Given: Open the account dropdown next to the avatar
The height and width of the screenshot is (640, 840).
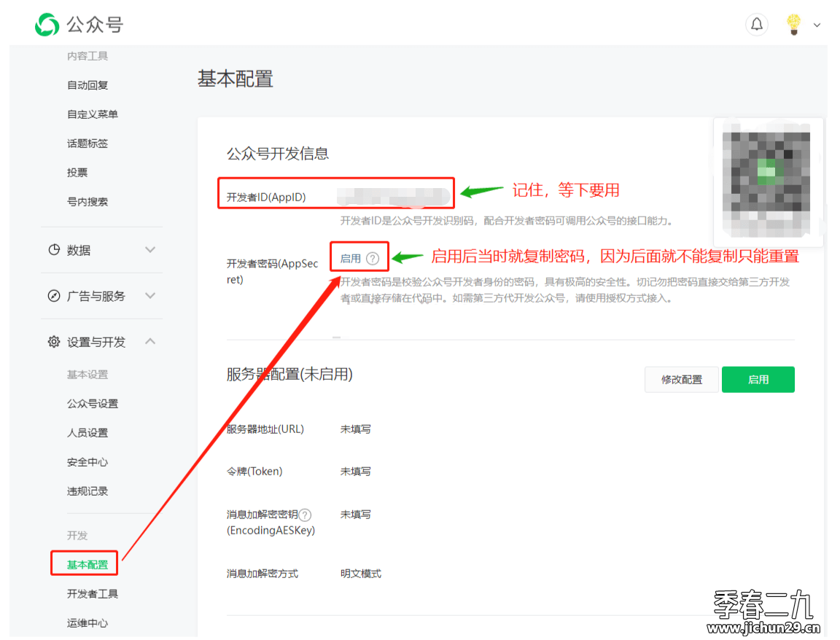Looking at the screenshot, I should 817,24.
